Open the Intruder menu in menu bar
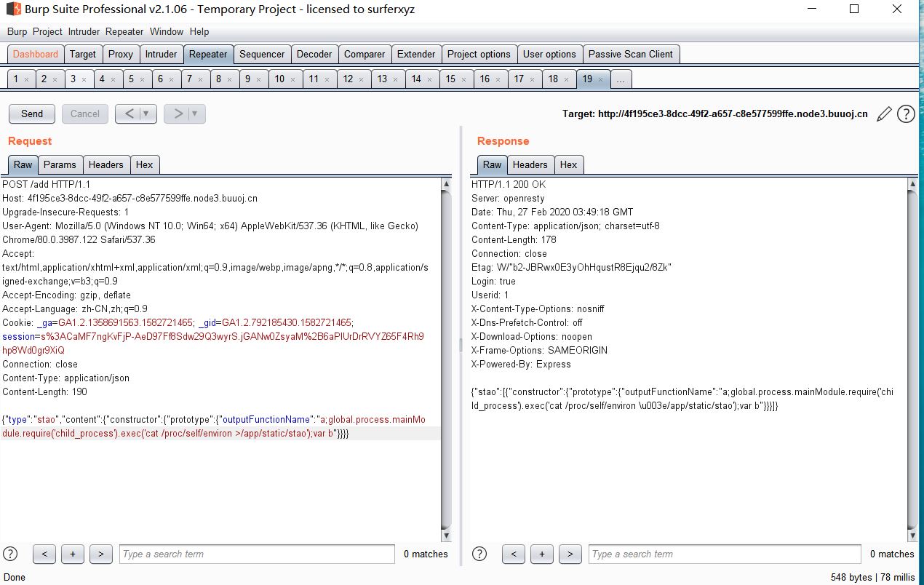 point(84,31)
